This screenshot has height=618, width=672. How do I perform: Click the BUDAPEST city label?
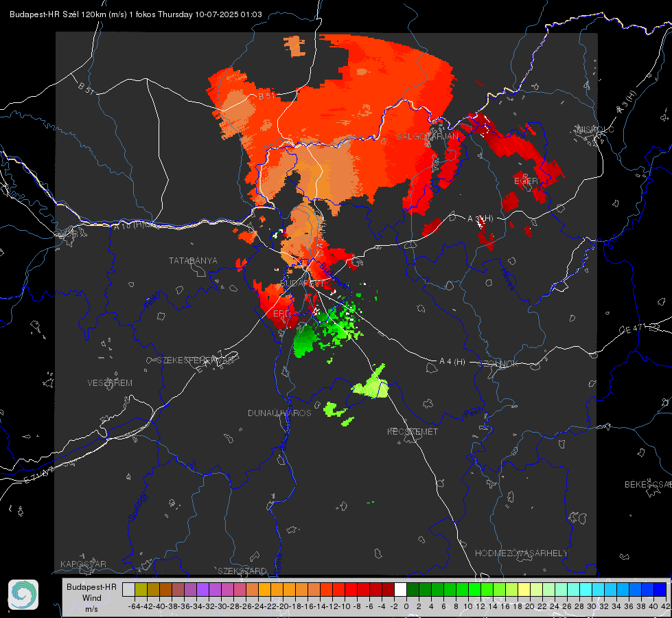point(302,284)
